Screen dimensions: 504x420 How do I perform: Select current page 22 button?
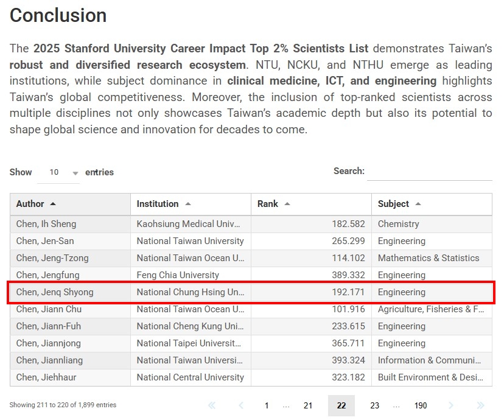[341, 405]
